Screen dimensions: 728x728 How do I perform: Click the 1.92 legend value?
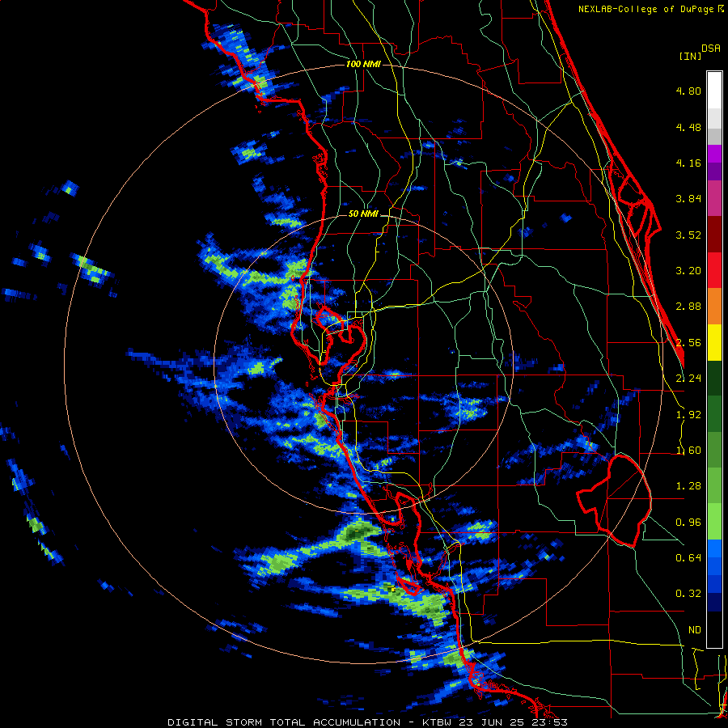pyautogui.click(x=688, y=415)
